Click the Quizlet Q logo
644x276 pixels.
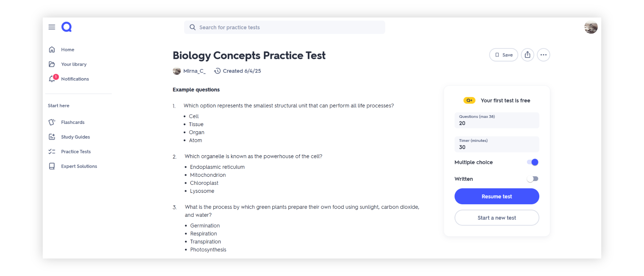click(66, 27)
